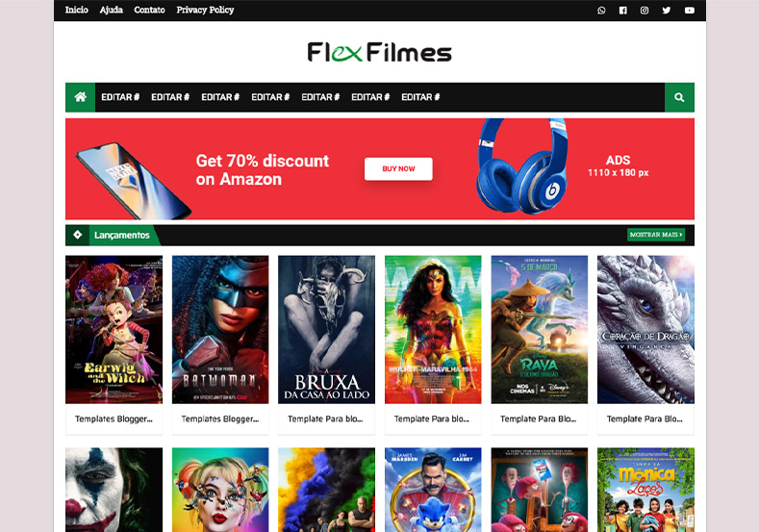Click the diamond icon beside Lançamentos
Image resolution: width=759 pixels, height=532 pixels.
click(x=78, y=235)
